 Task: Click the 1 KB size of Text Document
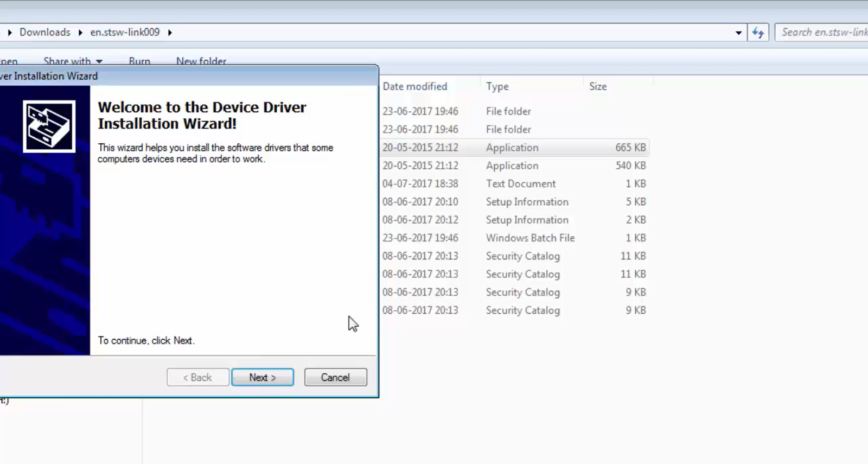click(x=636, y=184)
